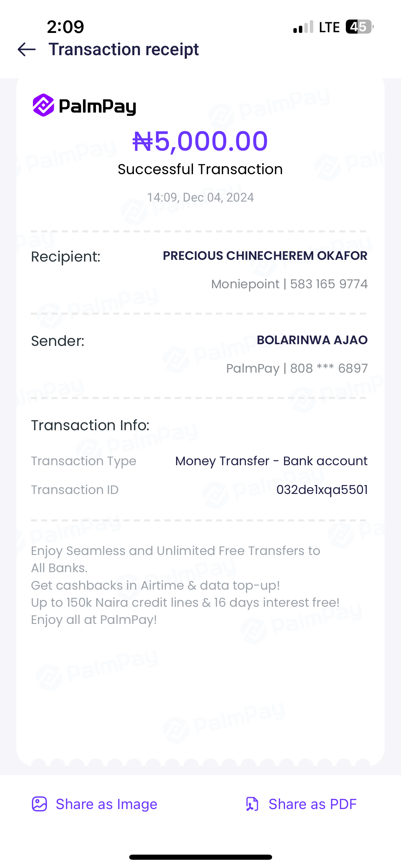Viewport: 401px width, 868px height.
Task: Tap the home indicator bar
Action: coord(200,857)
